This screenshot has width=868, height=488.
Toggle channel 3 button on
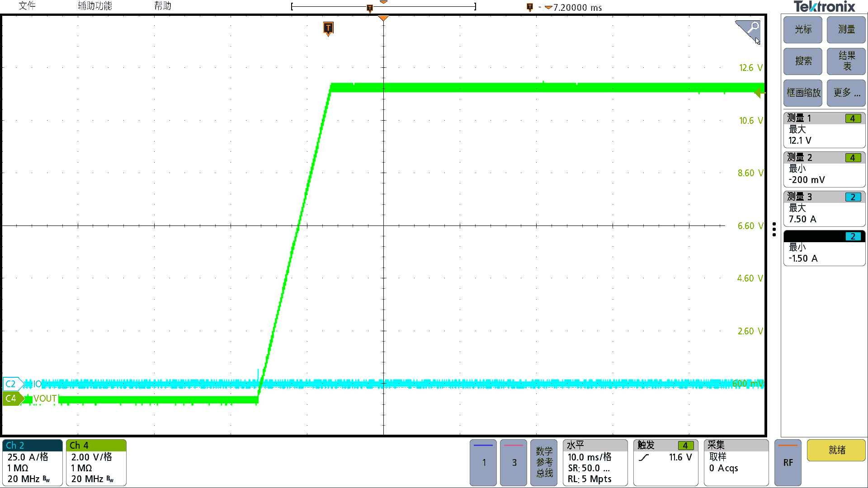click(514, 462)
